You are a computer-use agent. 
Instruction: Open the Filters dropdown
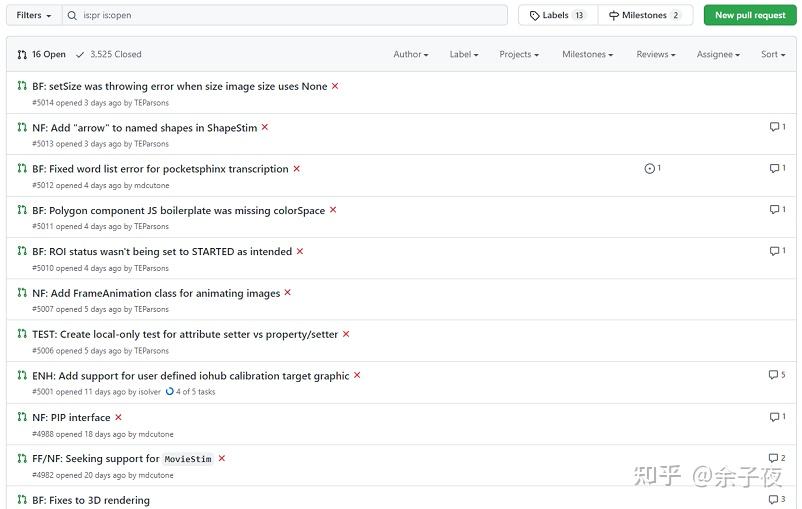coord(32,15)
